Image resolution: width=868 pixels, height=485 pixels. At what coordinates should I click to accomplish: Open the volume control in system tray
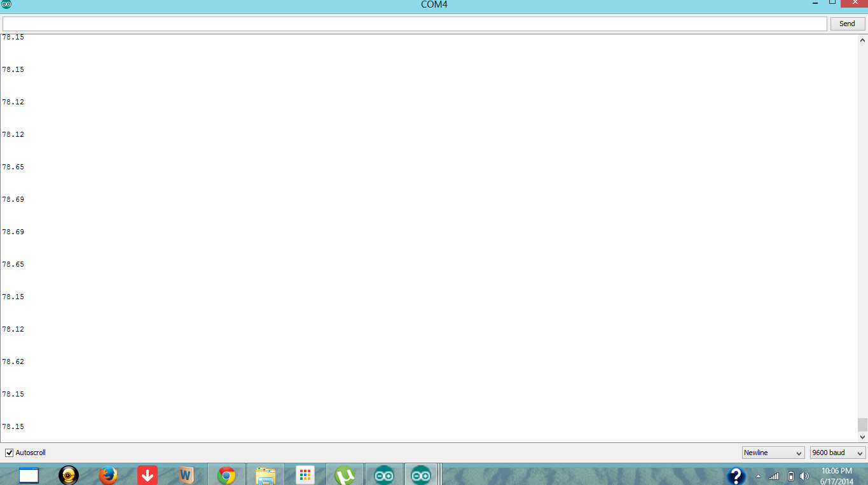click(804, 476)
